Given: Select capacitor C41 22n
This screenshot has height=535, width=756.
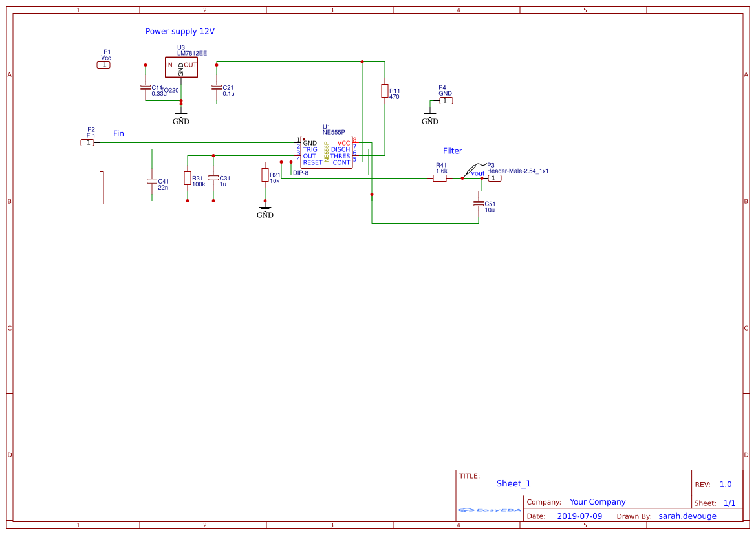Looking at the screenshot, I should coord(152,181).
